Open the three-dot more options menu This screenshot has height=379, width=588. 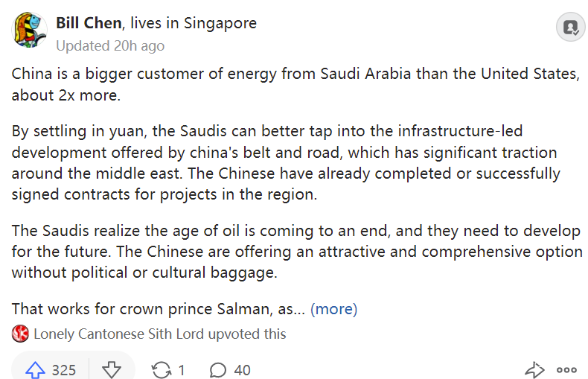click(x=567, y=369)
